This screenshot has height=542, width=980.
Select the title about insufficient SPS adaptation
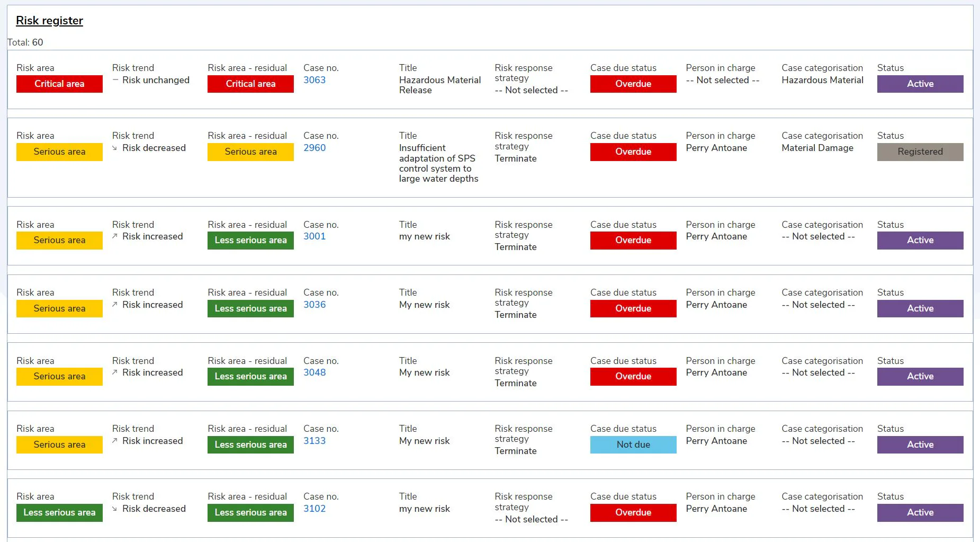click(438, 163)
